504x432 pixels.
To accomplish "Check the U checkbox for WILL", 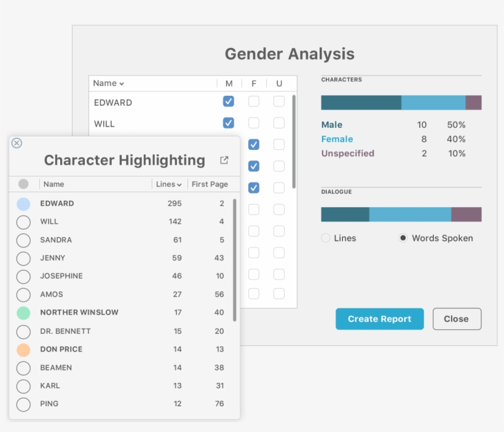I will pos(278,123).
